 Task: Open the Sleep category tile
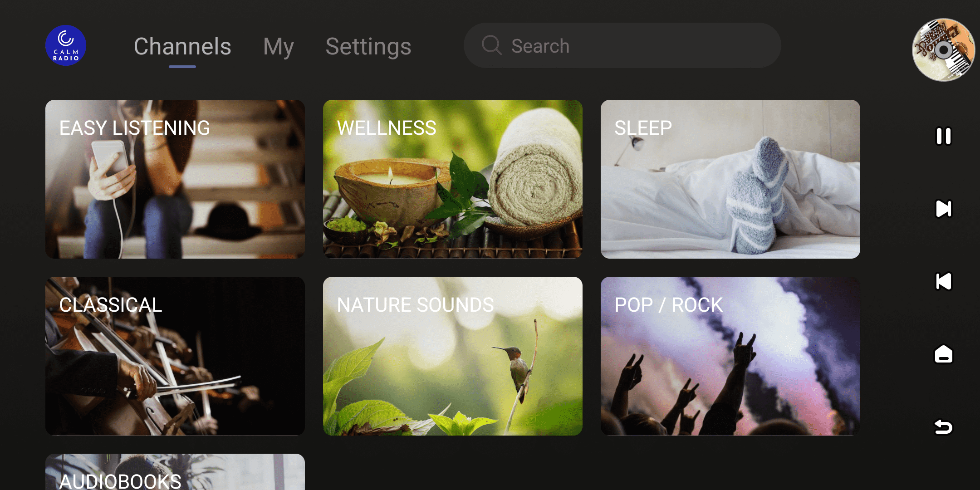pyautogui.click(x=730, y=179)
